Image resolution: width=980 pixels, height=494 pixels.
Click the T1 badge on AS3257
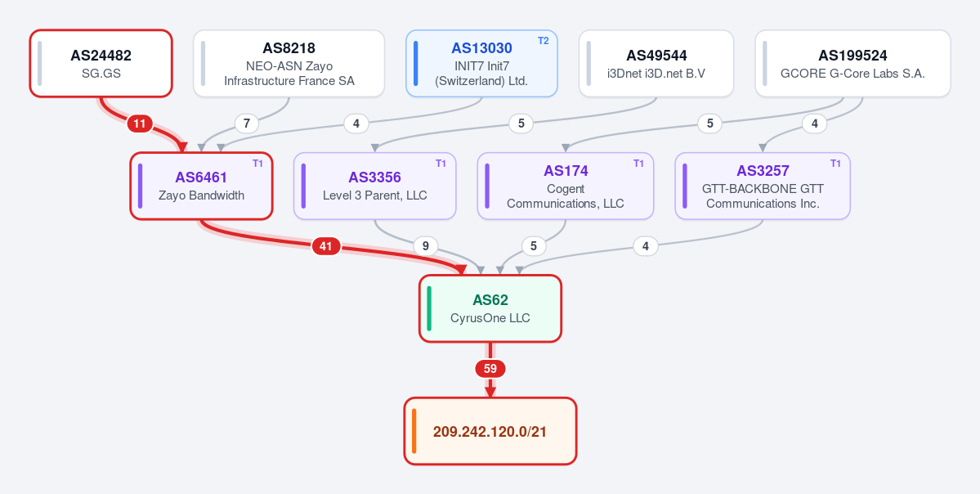835,164
